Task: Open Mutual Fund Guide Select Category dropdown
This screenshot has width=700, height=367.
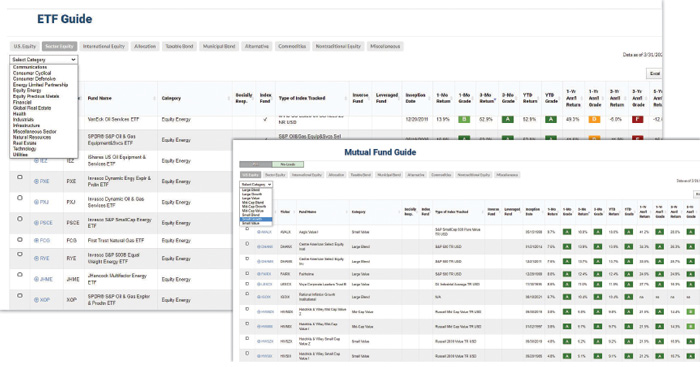Action: (256, 184)
